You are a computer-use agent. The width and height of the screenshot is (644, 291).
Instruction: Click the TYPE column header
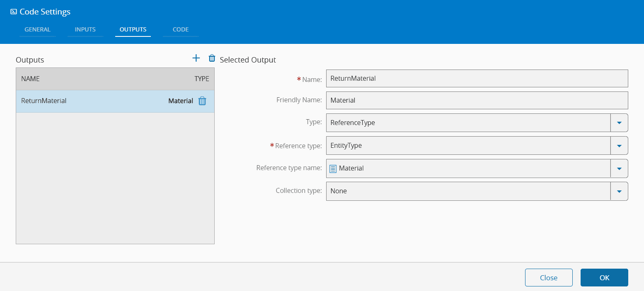201,79
